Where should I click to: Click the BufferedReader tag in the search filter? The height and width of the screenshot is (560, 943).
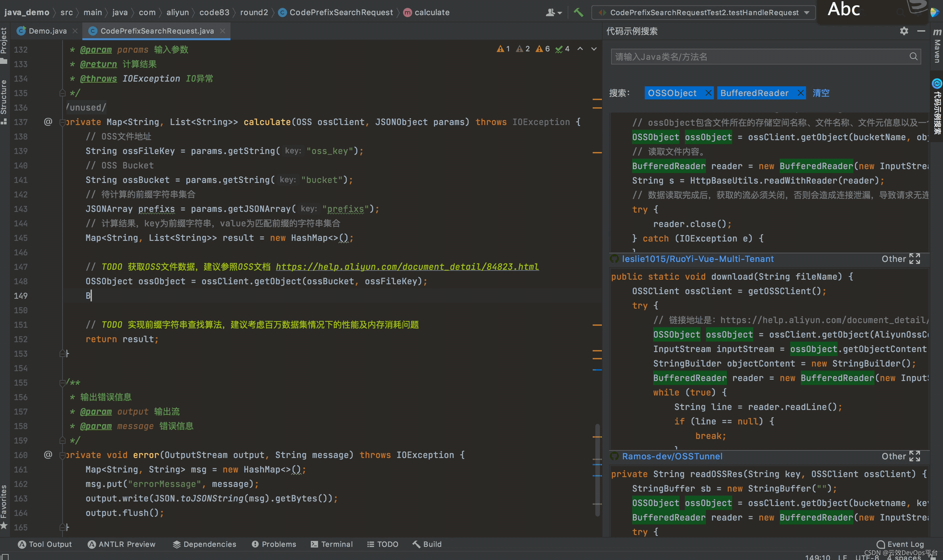(x=754, y=93)
